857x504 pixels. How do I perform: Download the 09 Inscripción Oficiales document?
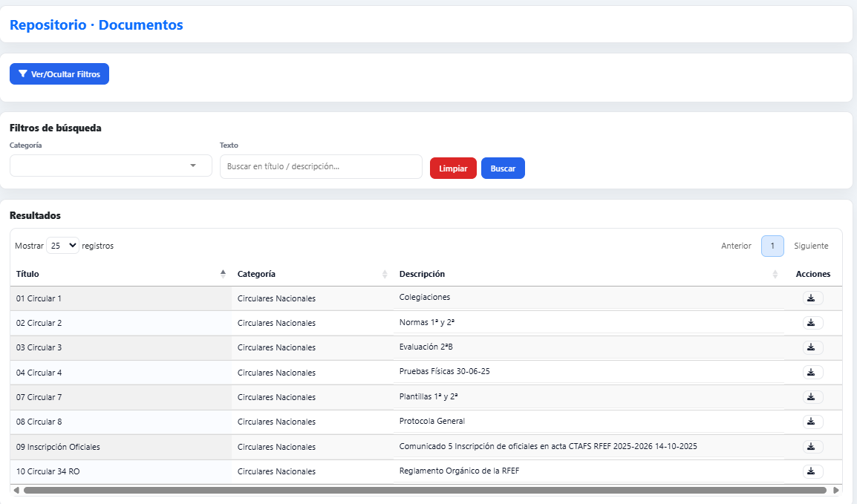pyautogui.click(x=812, y=447)
